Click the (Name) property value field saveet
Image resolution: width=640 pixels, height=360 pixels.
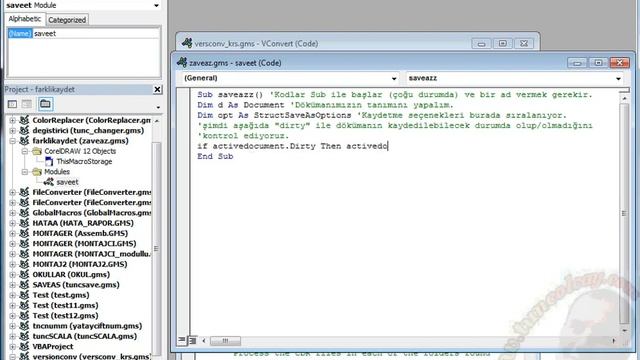coord(96,33)
